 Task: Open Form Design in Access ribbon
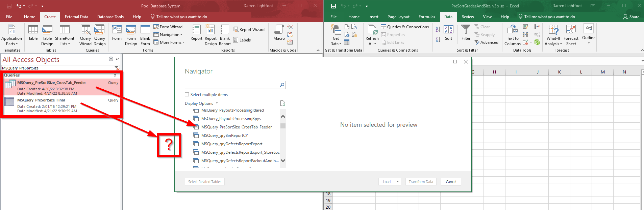pyautogui.click(x=131, y=35)
